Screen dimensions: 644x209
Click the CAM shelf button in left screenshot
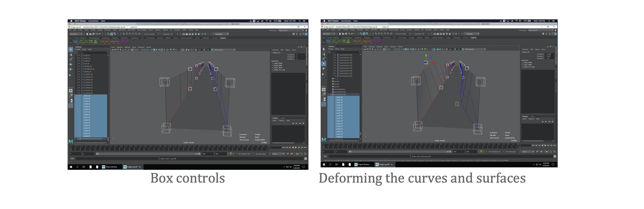pyautogui.click(x=112, y=42)
